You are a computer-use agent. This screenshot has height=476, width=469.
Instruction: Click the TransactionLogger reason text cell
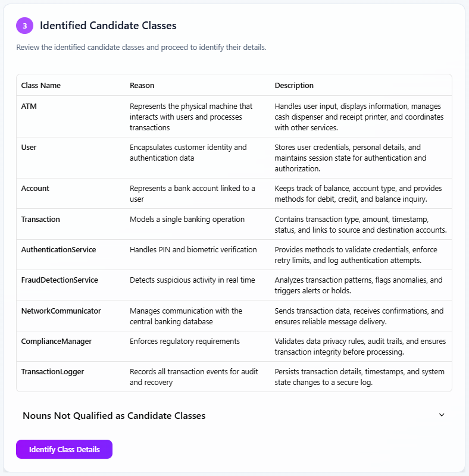coord(194,377)
